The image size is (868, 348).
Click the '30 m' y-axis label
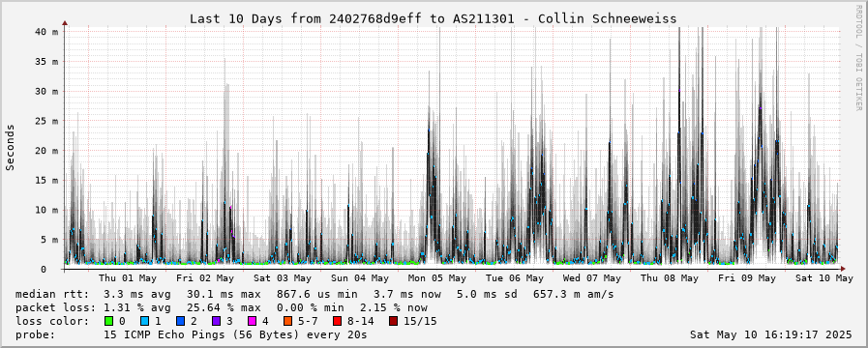(45, 91)
